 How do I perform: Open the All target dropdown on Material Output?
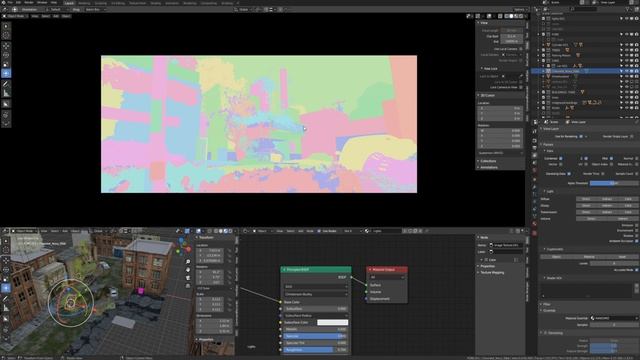[387, 277]
